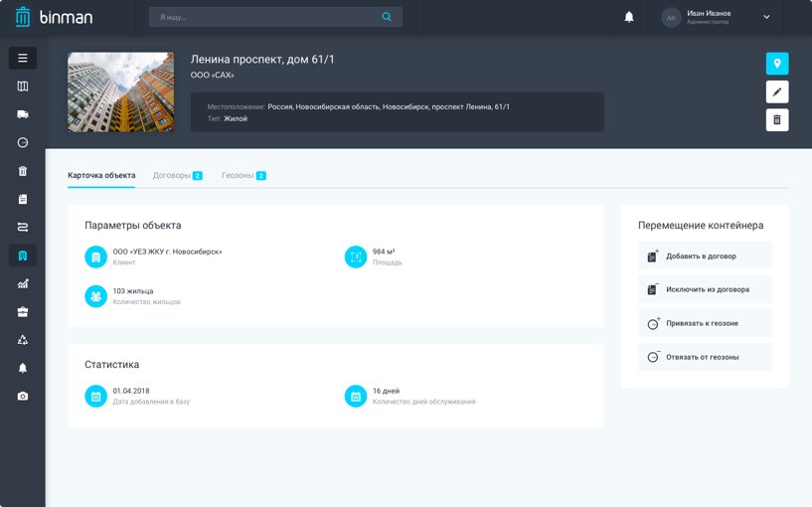Edit the object with the pencil button
The height and width of the screenshot is (507, 812).
[777, 91]
